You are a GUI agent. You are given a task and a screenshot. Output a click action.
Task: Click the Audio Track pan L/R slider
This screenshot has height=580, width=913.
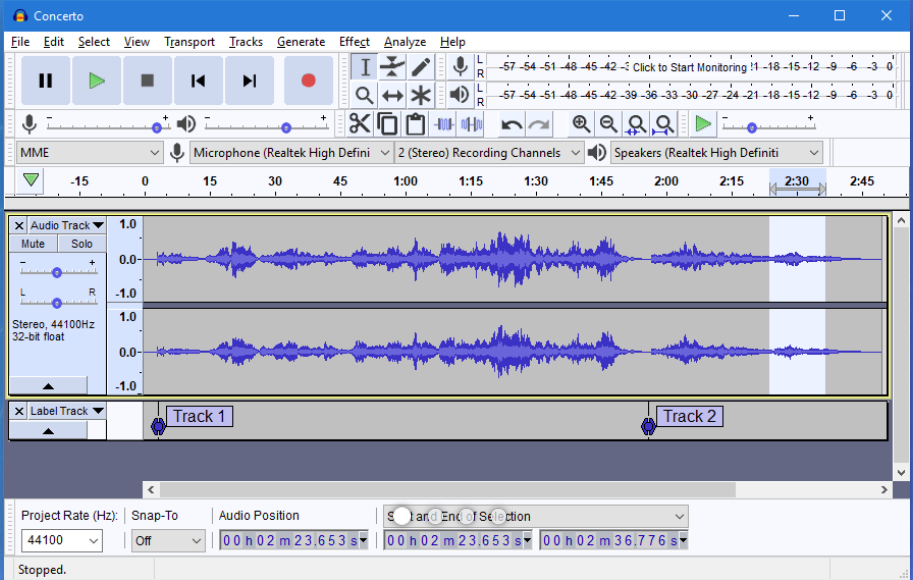click(x=56, y=302)
